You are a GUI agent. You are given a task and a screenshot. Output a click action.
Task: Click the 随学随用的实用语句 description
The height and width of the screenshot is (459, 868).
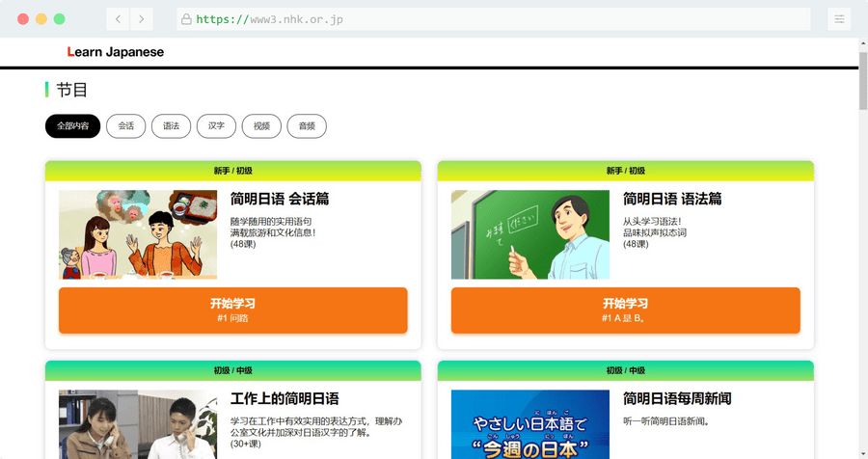271,222
